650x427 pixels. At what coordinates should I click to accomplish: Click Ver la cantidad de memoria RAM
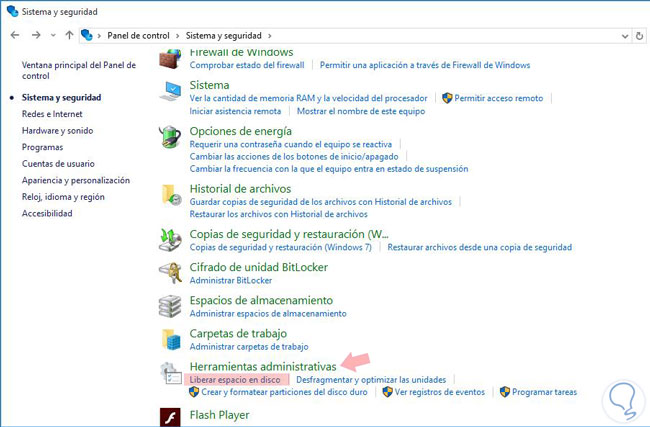(308, 98)
